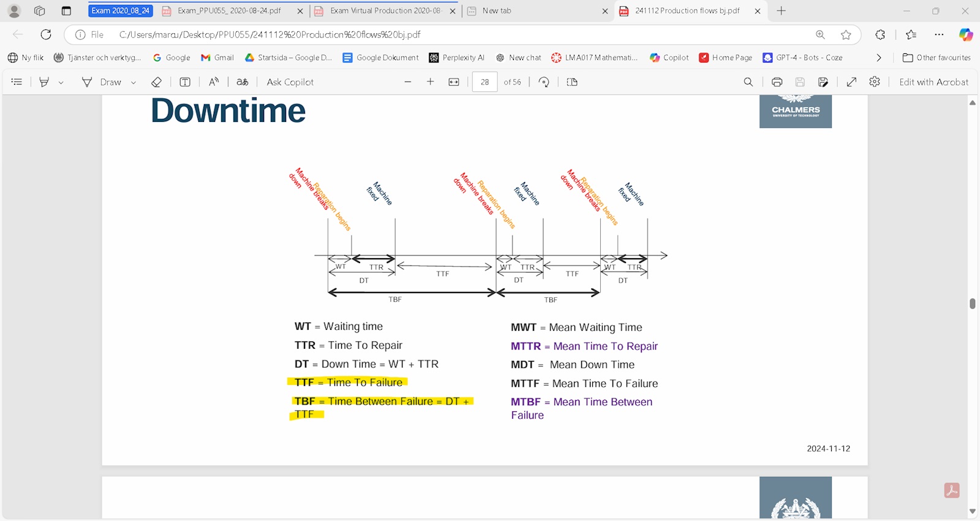Viewport: 980px width, 521px height.
Task: Expand the Highlight color dropdown arrow
Action: click(61, 83)
